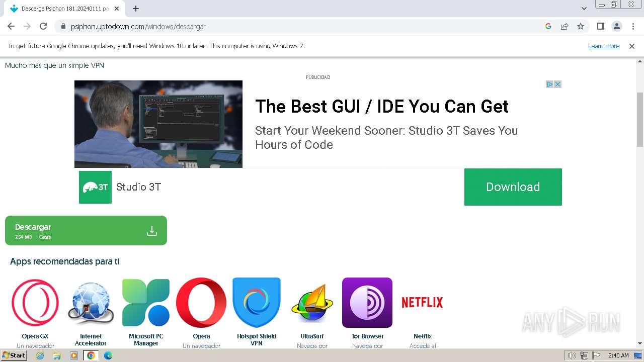
Task: Bookmark this page with the star icon
Action: [x=581, y=26]
